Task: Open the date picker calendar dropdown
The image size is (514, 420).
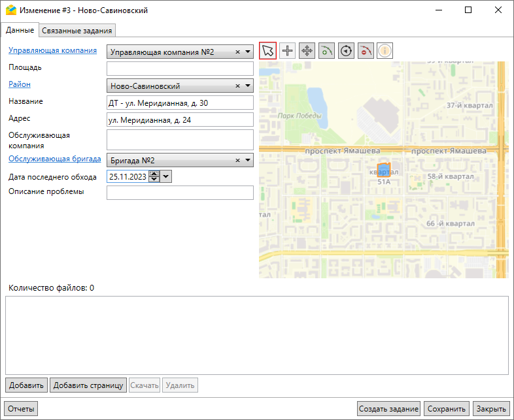Action: [166, 176]
